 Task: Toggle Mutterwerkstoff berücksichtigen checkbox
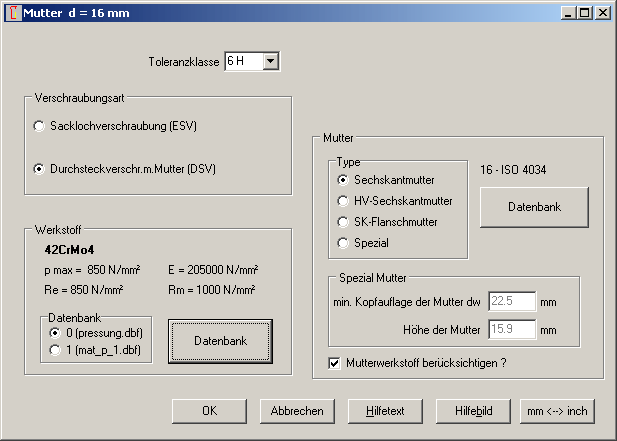[x=334, y=362]
